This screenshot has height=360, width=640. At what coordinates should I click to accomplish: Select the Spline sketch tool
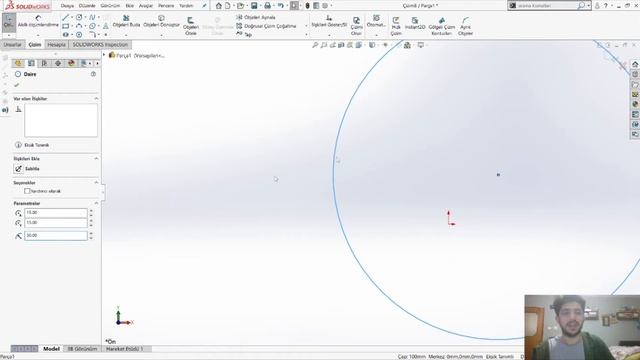pyautogui.click(x=92, y=18)
